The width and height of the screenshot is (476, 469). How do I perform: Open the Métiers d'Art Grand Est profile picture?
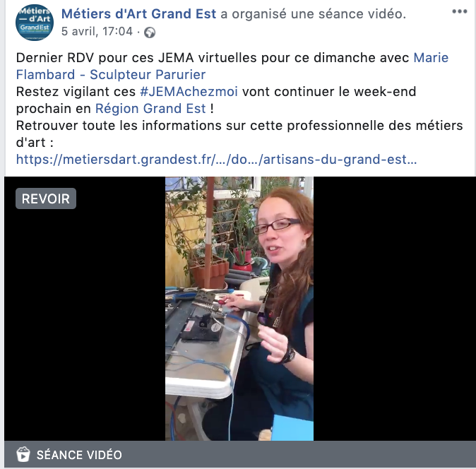pos(35,23)
